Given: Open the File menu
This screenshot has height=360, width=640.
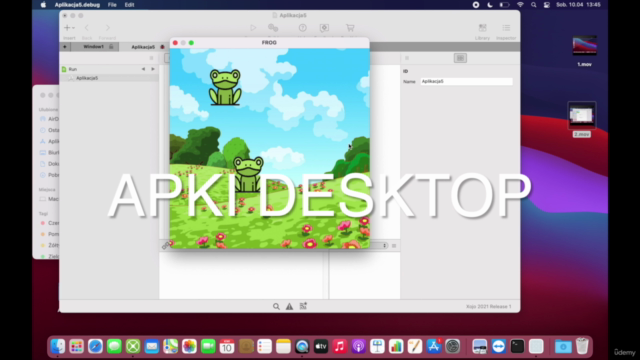Looking at the screenshot, I should (x=112, y=5).
